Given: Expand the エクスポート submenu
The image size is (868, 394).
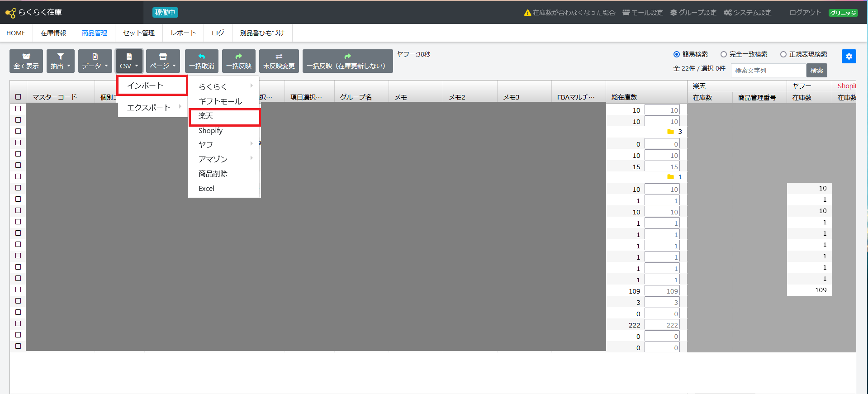Looking at the screenshot, I should pyautogui.click(x=153, y=107).
